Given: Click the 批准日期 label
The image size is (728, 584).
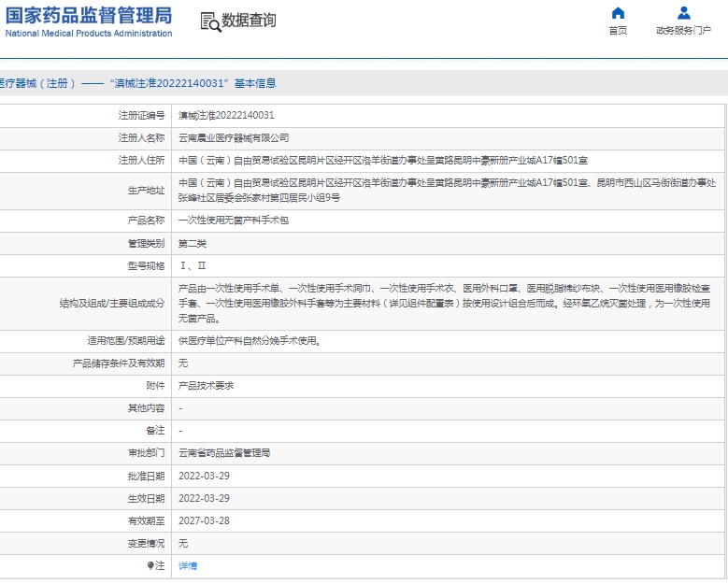Looking at the screenshot, I should (146, 476).
